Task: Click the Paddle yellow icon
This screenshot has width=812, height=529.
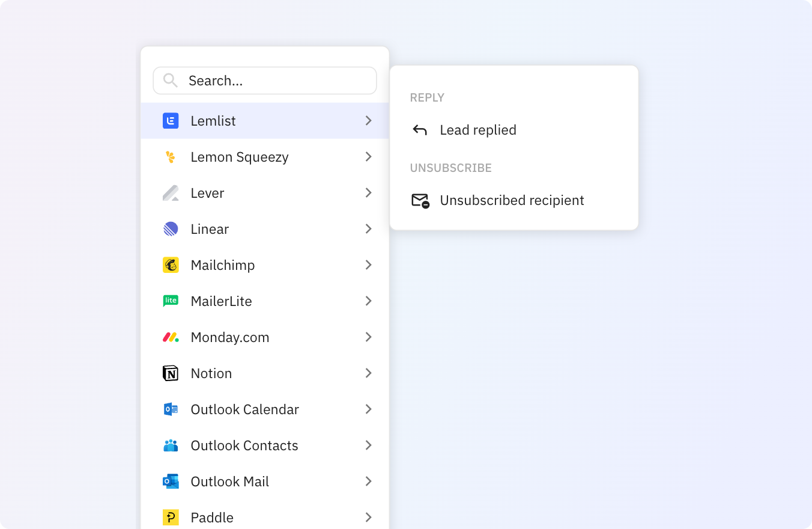Action: pos(171,518)
